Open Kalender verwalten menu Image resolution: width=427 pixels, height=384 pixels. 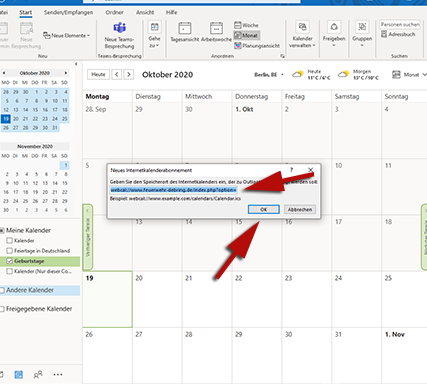[302, 35]
